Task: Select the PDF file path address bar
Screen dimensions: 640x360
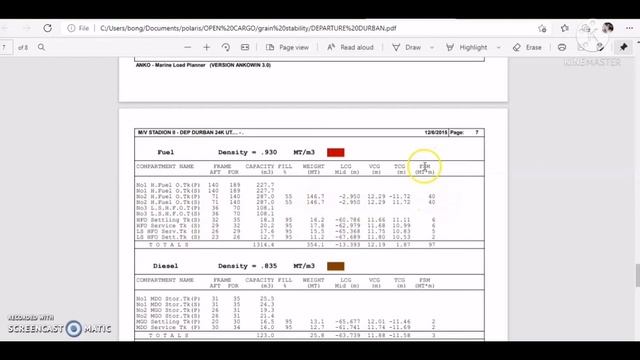Action: click(x=248, y=28)
